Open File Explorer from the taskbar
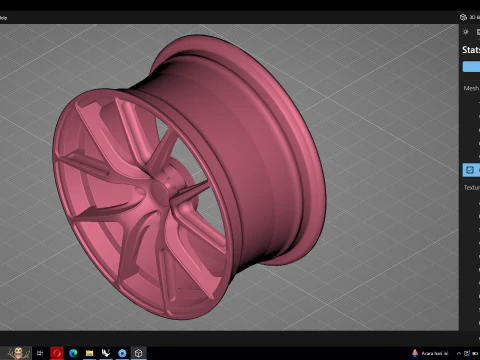 pyautogui.click(x=89, y=353)
